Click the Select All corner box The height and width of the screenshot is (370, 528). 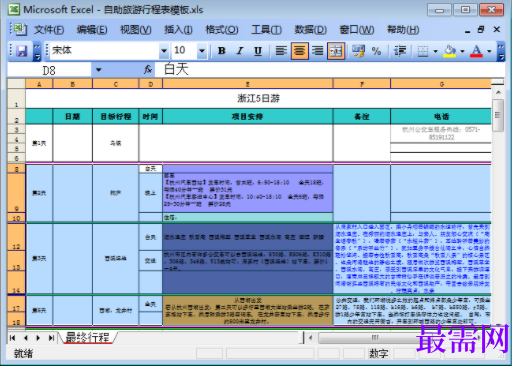tap(16, 84)
